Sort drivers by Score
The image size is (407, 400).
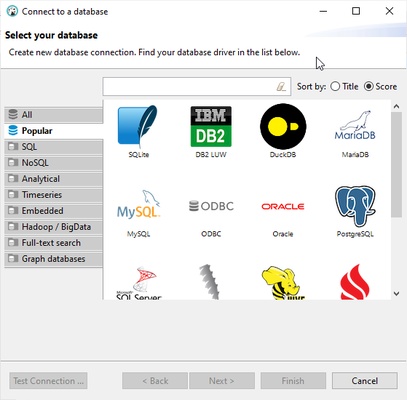pyautogui.click(x=380, y=87)
